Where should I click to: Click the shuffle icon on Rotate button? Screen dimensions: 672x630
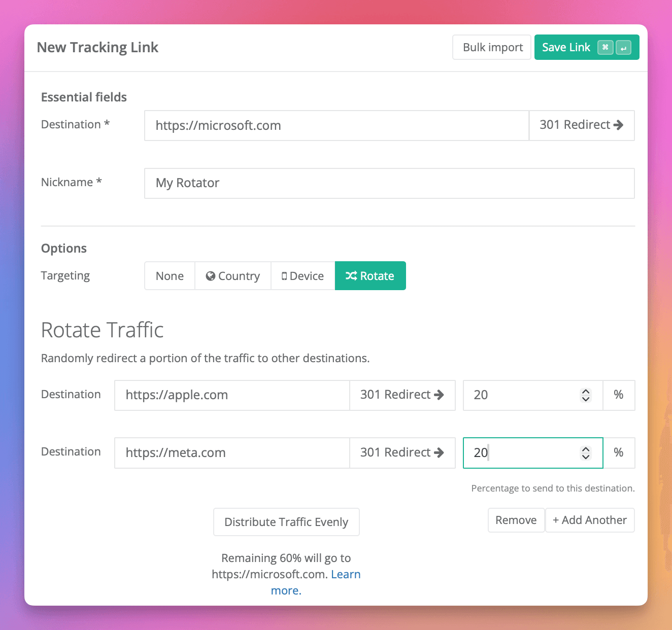[351, 276]
